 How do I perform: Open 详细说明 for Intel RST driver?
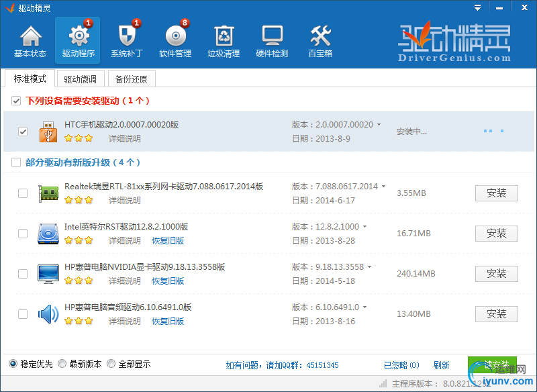125,240
